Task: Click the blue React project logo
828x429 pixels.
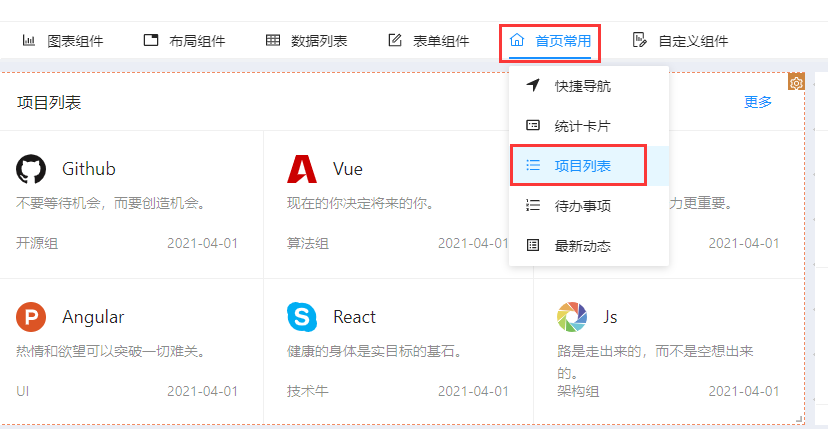Action: [302, 316]
